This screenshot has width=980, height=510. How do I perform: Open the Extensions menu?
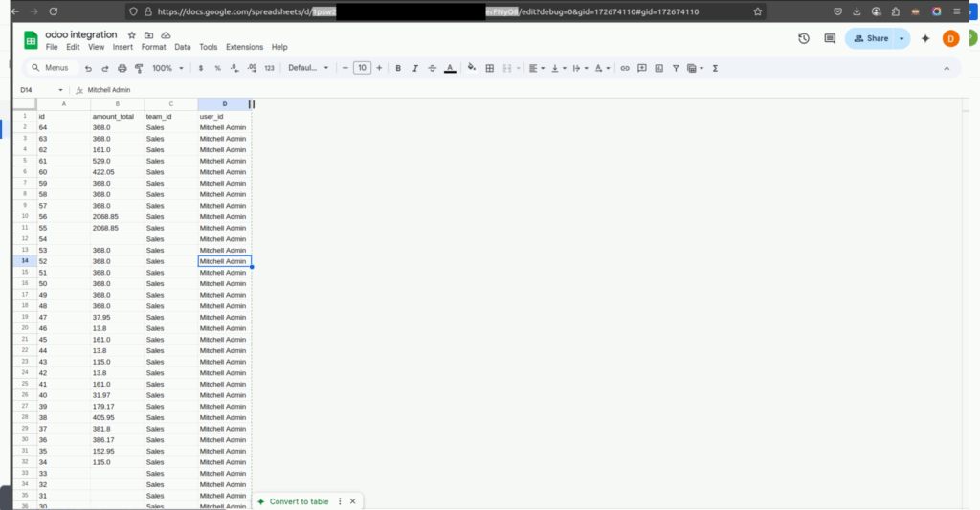[x=244, y=47]
